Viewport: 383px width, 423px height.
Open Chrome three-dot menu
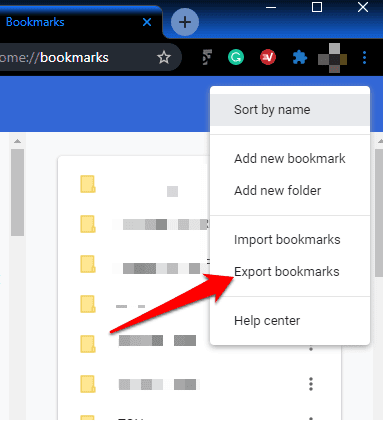[364, 58]
